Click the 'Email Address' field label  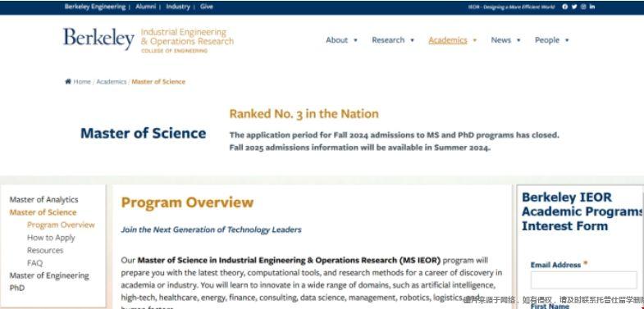click(555, 265)
